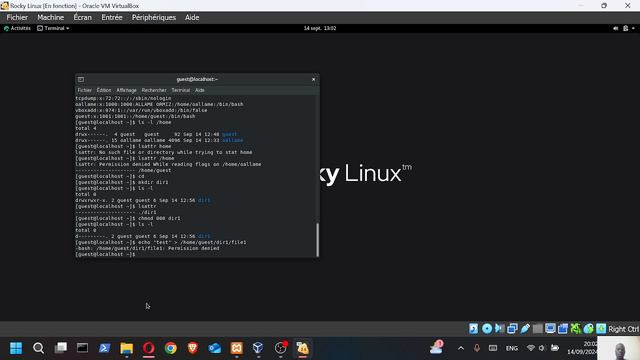Open the Terminal app in taskbar
Viewport: 640px width, 360px height.
(82, 348)
